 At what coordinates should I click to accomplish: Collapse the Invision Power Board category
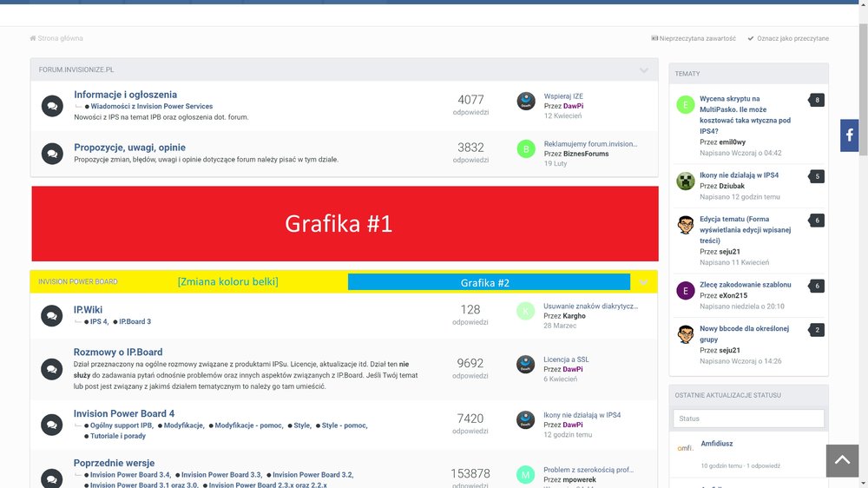click(x=644, y=282)
